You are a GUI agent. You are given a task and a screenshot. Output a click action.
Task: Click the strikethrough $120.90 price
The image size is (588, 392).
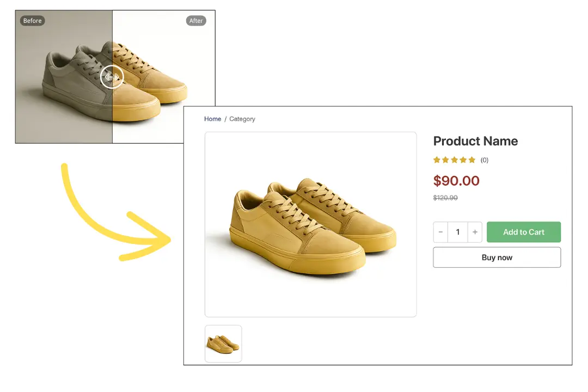coord(445,198)
